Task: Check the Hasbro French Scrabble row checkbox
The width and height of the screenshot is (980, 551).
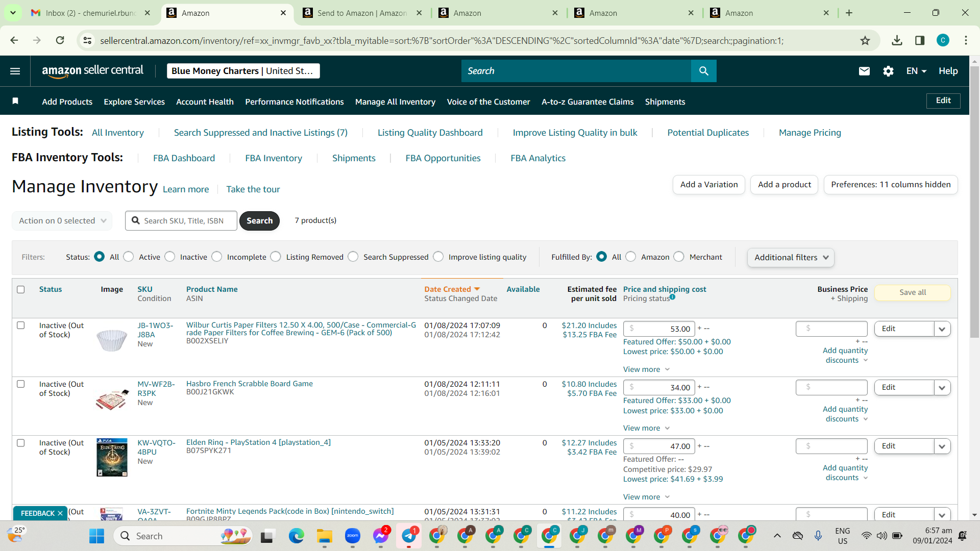Action: pyautogui.click(x=21, y=384)
